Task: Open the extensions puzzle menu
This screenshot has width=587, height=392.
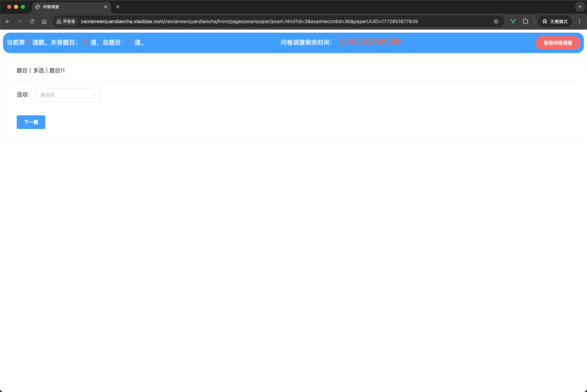Action: click(x=525, y=21)
